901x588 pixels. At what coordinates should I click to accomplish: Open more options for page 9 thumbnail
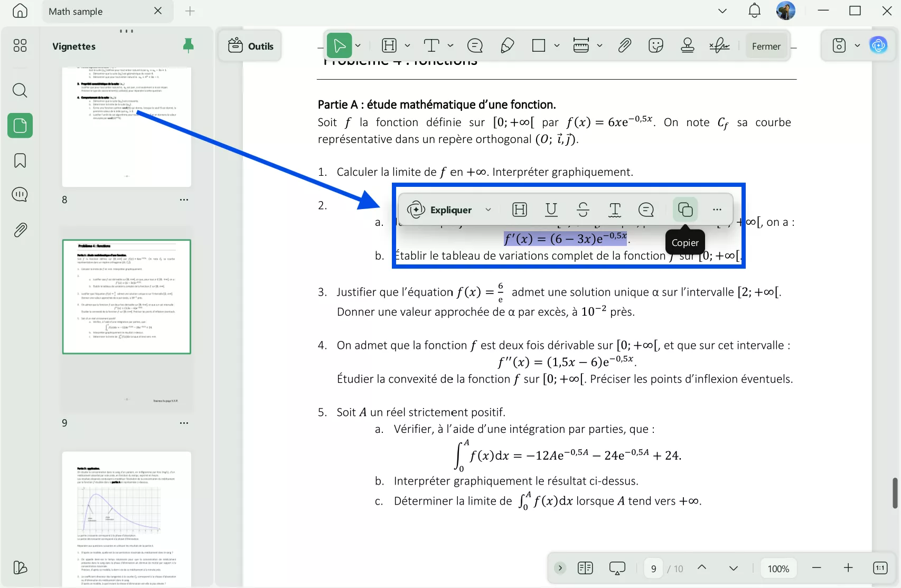pyautogui.click(x=184, y=423)
